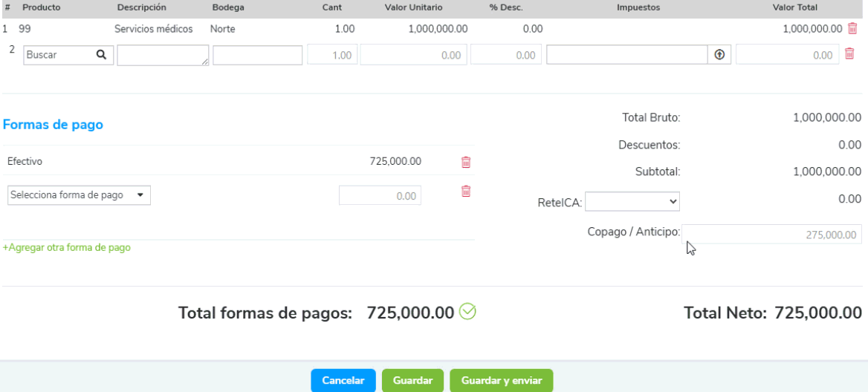Click the circular arrow icon beside Impuestos
Image resolution: width=868 pixels, height=392 pixels.
[719, 55]
